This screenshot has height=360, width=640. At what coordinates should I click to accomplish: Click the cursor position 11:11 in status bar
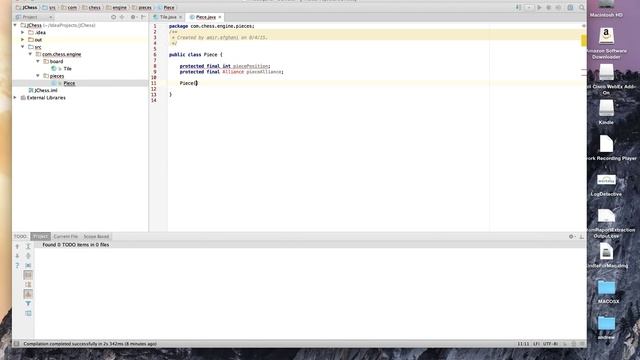pyautogui.click(x=523, y=344)
